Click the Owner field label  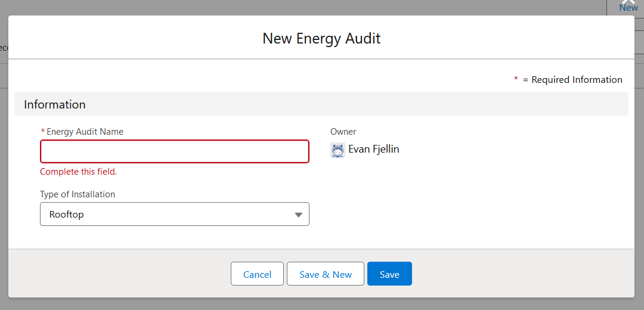(343, 132)
